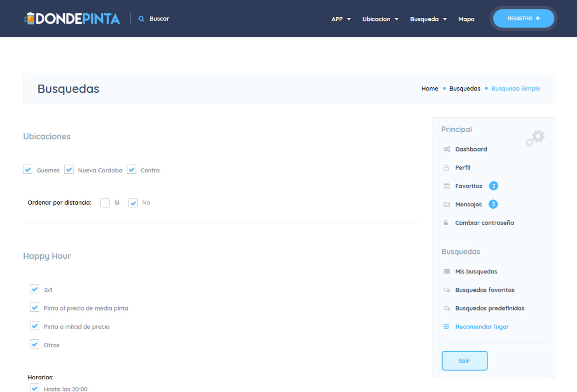Click the Salir button

pyautogui.click(x=464, y=361)
